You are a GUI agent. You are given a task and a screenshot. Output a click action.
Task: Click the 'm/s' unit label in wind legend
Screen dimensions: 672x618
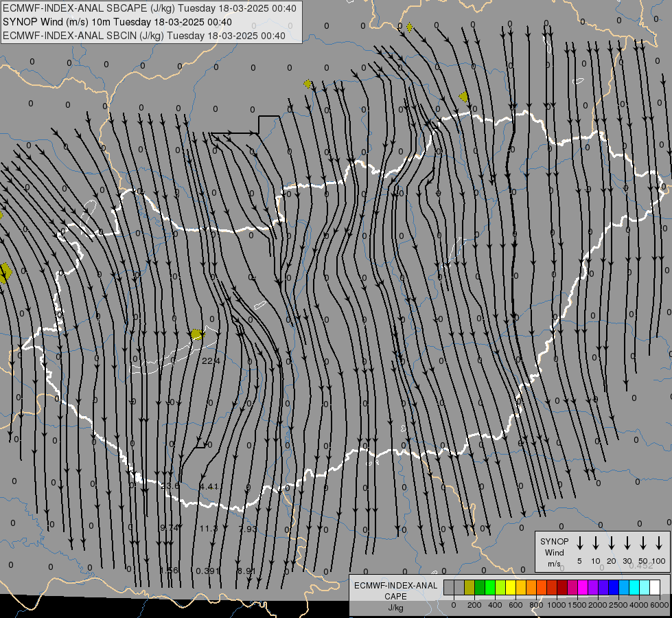point(554,564)
